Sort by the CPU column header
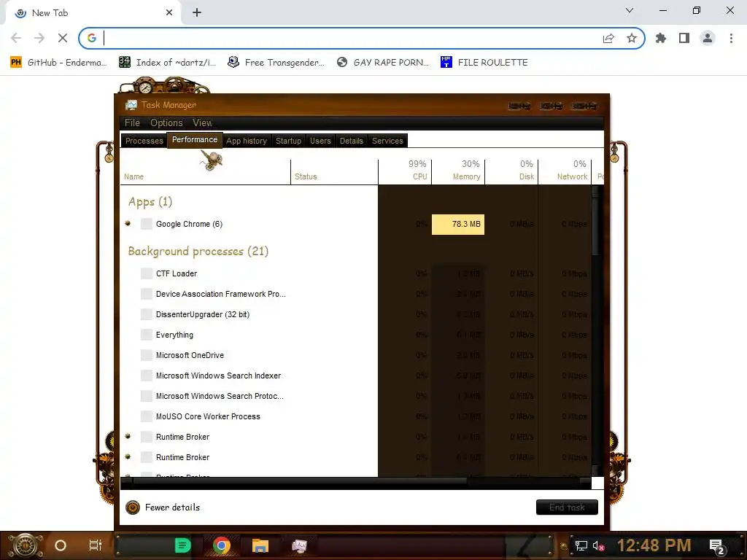 405,172
